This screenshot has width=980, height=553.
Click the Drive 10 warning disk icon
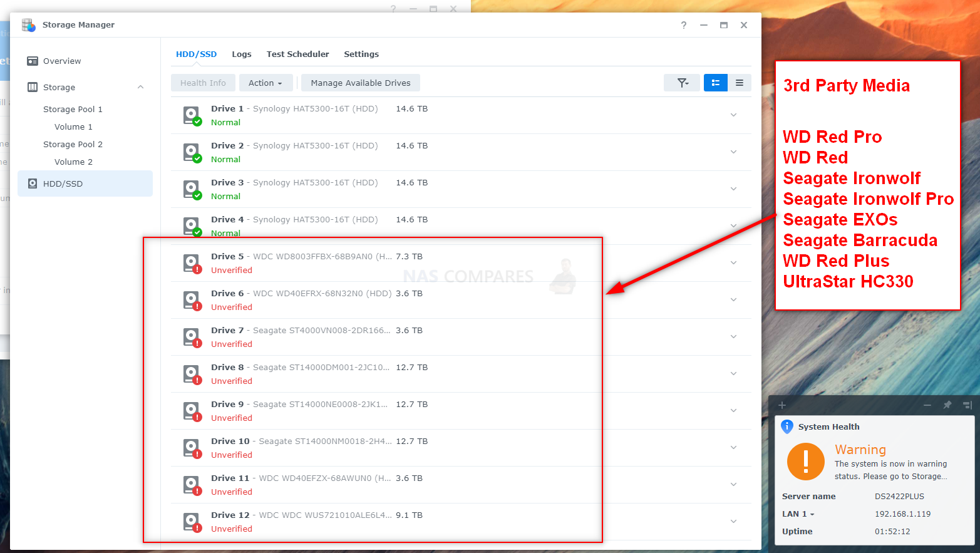(x=192, y=448)
